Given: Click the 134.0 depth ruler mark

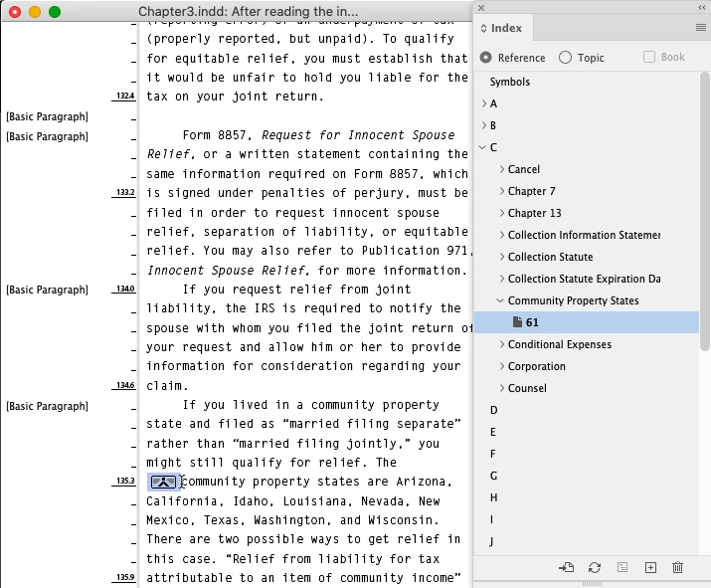Looking at the screenshot, I should (x=125, y=289).
